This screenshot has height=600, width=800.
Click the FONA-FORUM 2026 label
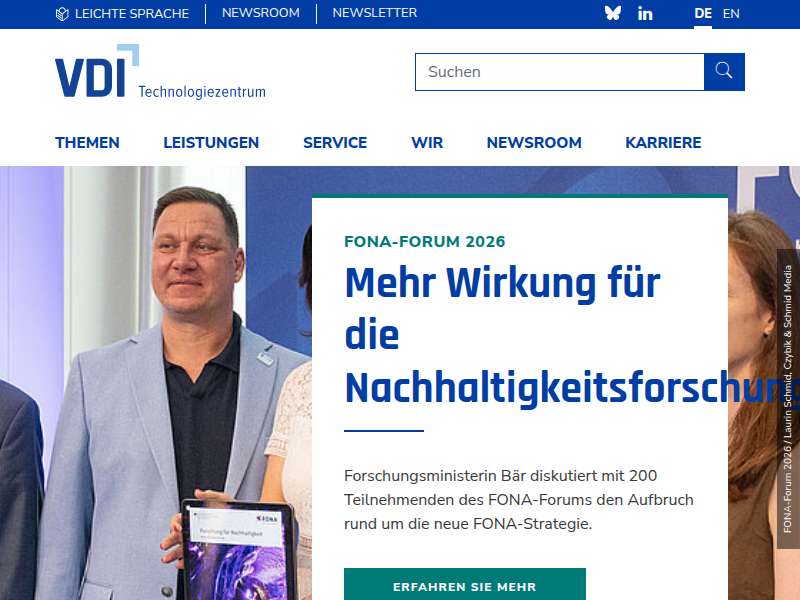pyautogui.click(x=424, y=241)
